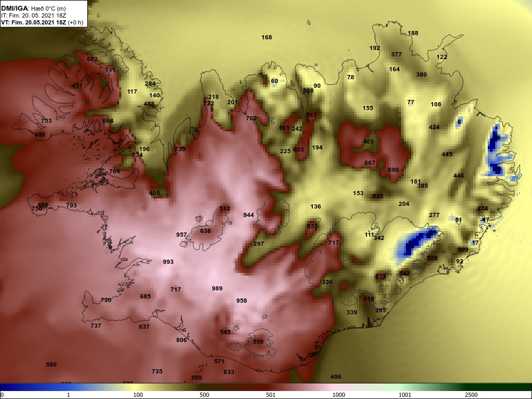Click the map value 667

(x=370, y=163)
